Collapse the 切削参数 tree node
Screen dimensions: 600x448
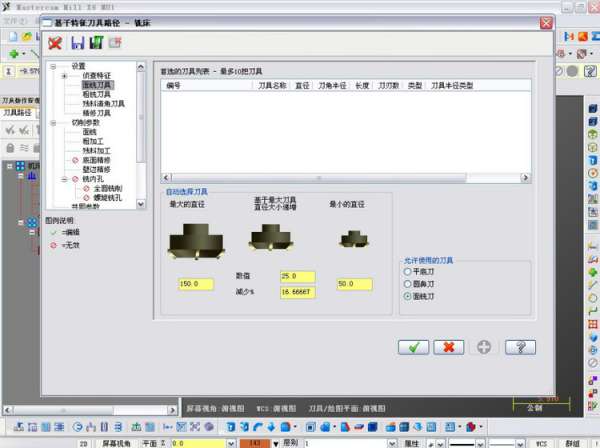pyautogui.click(x=53, y=123)
